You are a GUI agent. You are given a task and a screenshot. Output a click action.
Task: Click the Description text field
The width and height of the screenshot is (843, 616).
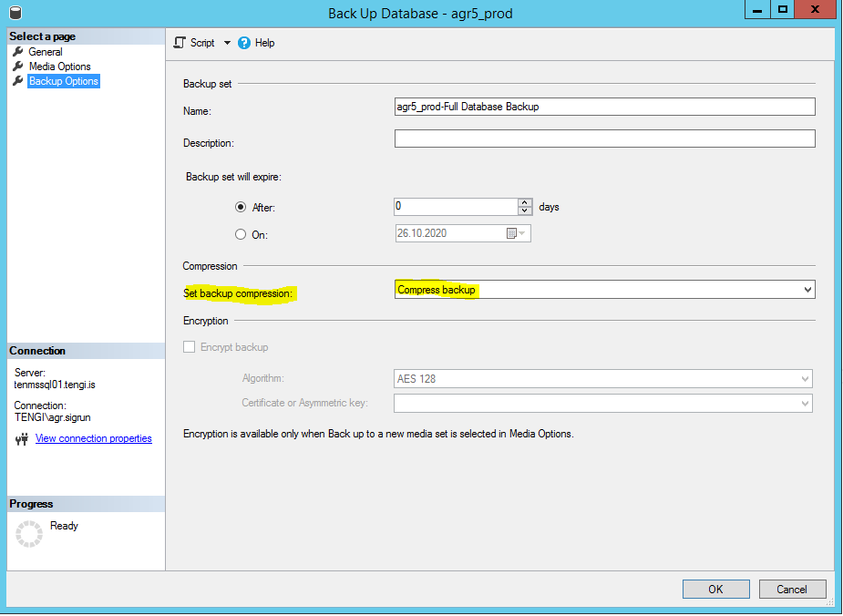(x=605, y=139)
